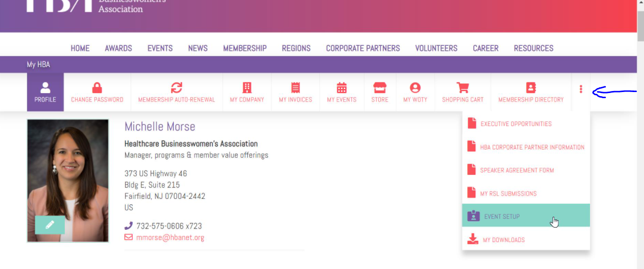Click the Membership Auto-Renewal refresh icon
This screenshot has height=269, width=644.
[176, 87]
